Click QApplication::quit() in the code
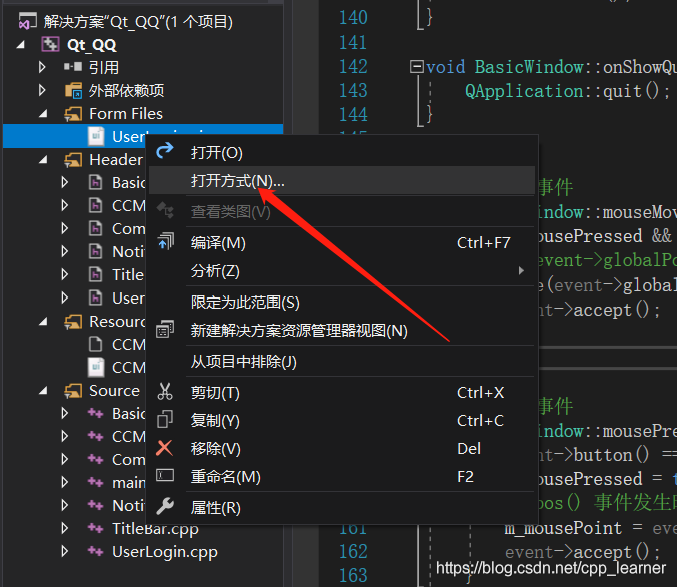The height and width of the screenshot is (587, 677). coord(566,91)
